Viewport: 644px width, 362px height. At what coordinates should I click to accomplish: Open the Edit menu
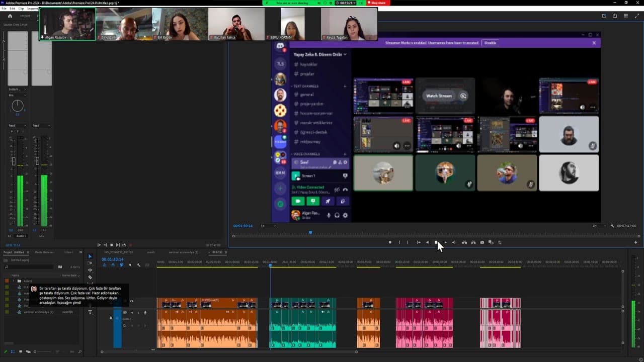12,9
